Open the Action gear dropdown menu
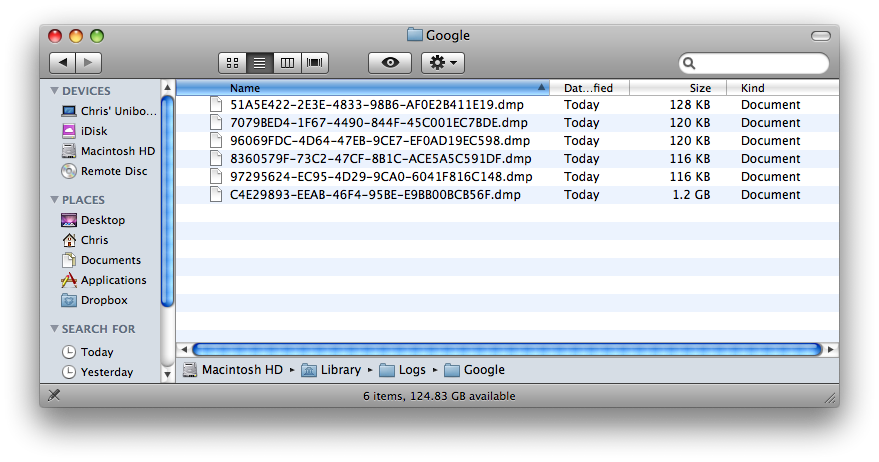The image size is (879, 462). point(443,63)
